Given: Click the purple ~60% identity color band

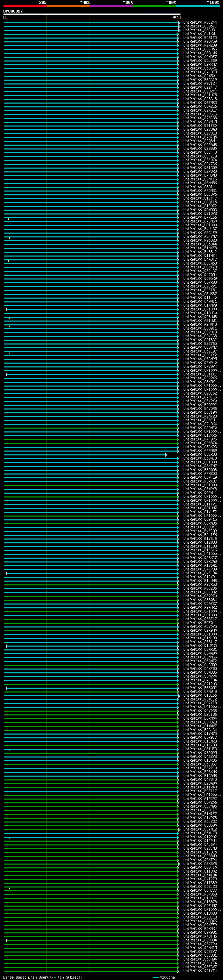Looking at the screenshot, I should pos(111,6).
